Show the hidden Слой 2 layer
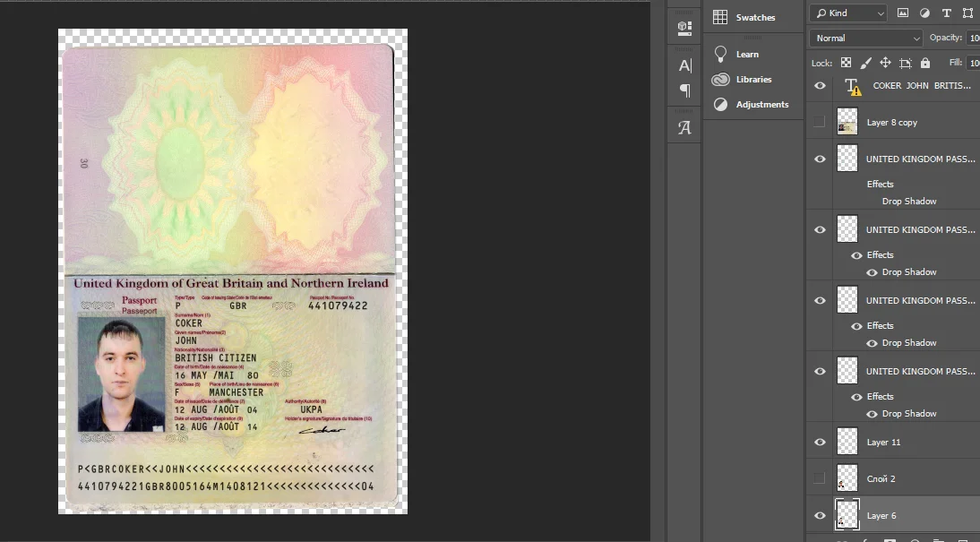Viewport: 980px width, 542px height. 820,478
